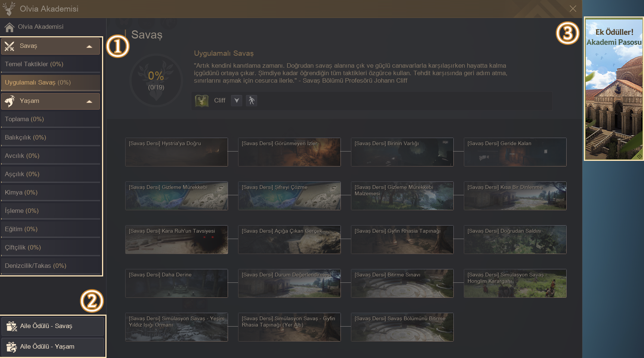Click the walking figure auto-path icon

[252, 101]
